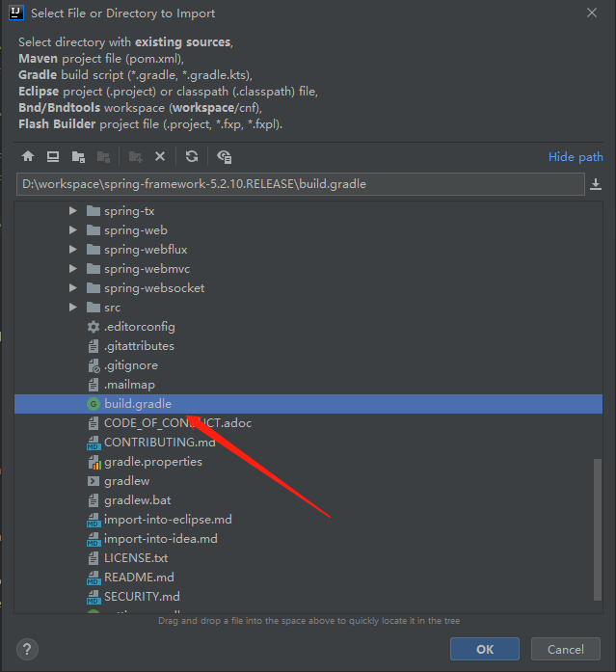Create a New Folder via toolbar icon
Image resolution: width=616 pixels, height=672 pixels.
pos(136,157)
